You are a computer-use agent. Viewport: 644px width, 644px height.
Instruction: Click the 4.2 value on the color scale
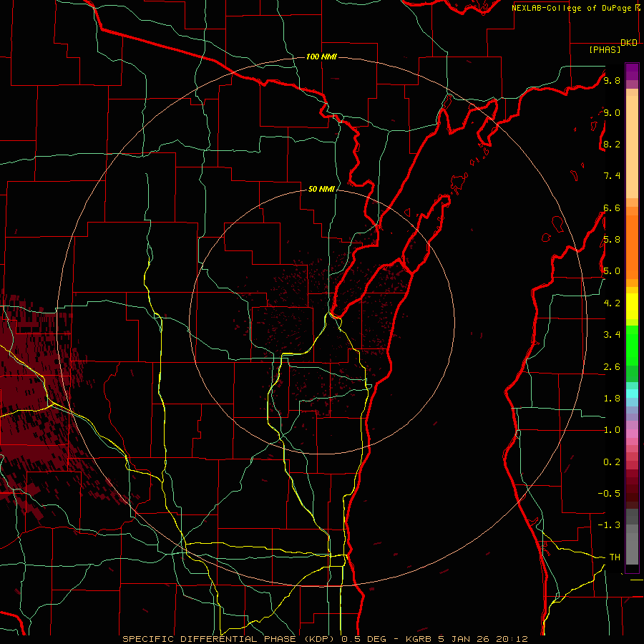pyautogui.click(x=612, y=303)
